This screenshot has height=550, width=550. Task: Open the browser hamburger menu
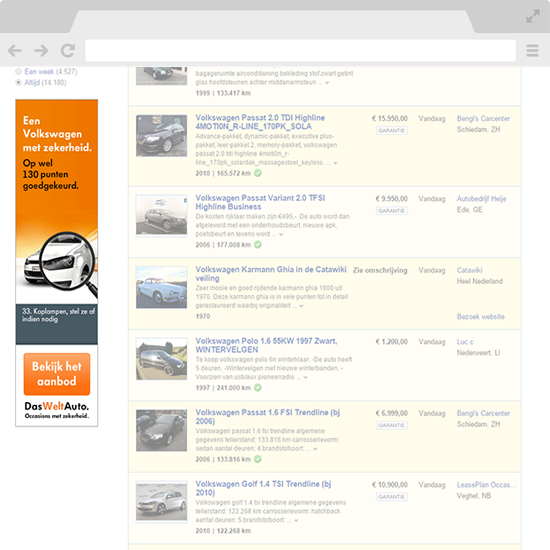(x=532, y=51)
